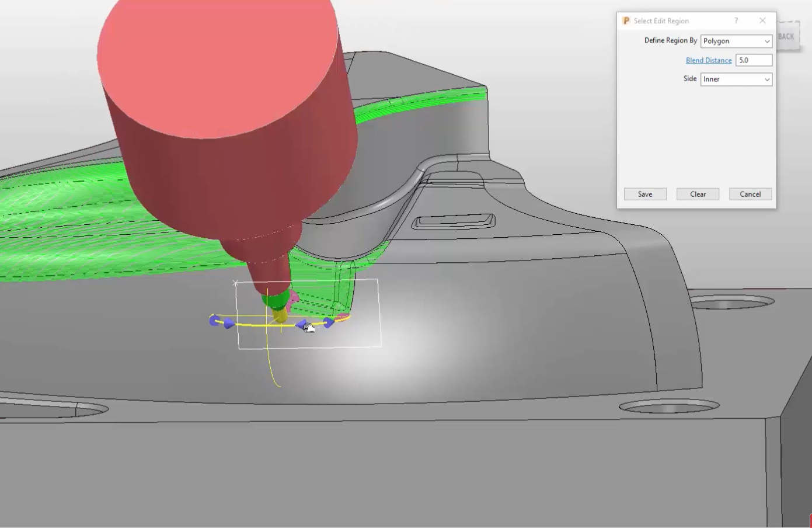Pick the leftmost blue handle on the yellow curve
Screen dimensions: 812x528
click(215, 319)
